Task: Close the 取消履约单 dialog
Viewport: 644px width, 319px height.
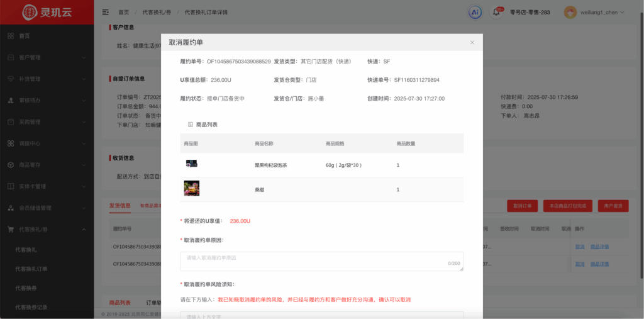Action: pos(472,42)
